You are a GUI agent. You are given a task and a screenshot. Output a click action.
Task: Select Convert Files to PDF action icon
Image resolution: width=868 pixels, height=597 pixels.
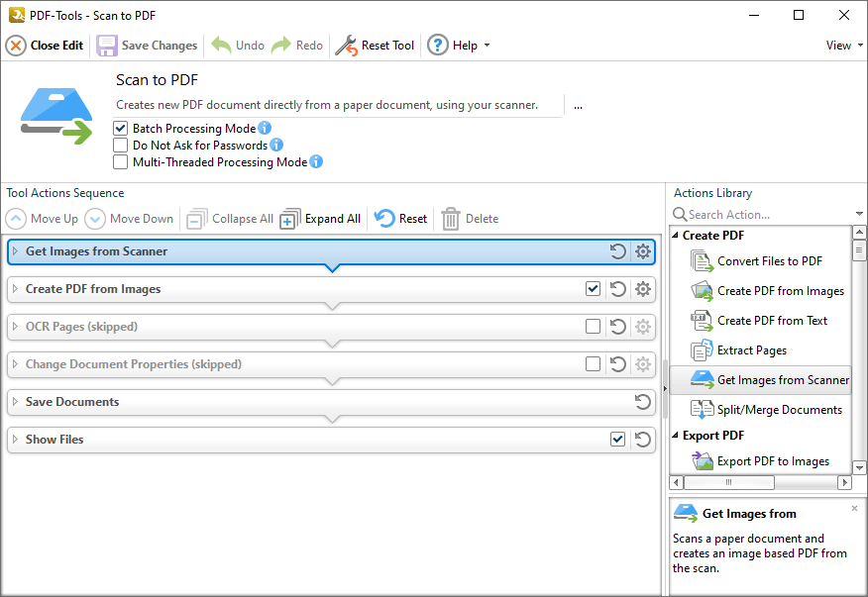[x=702, y=261]
